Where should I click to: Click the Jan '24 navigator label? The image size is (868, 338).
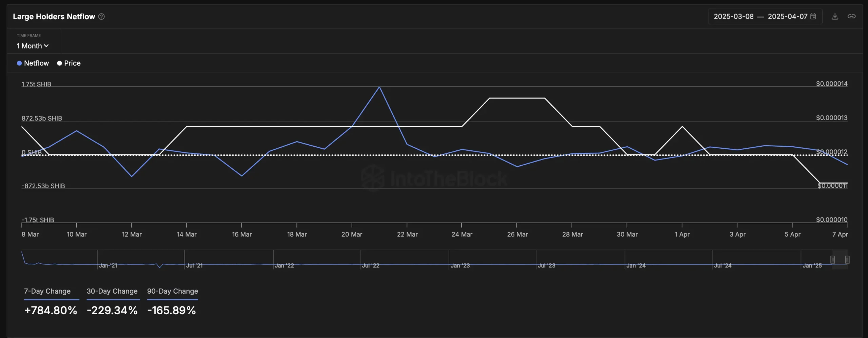point(636,266)
